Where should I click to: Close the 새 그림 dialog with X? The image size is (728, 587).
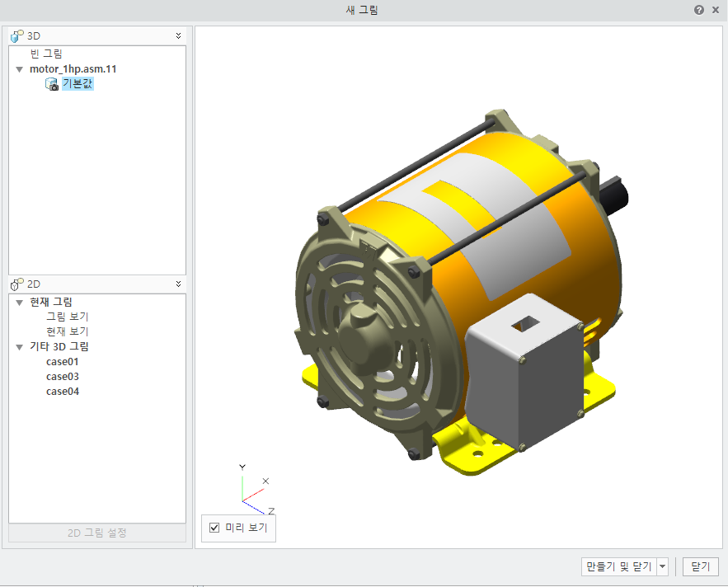coord(716,10)
